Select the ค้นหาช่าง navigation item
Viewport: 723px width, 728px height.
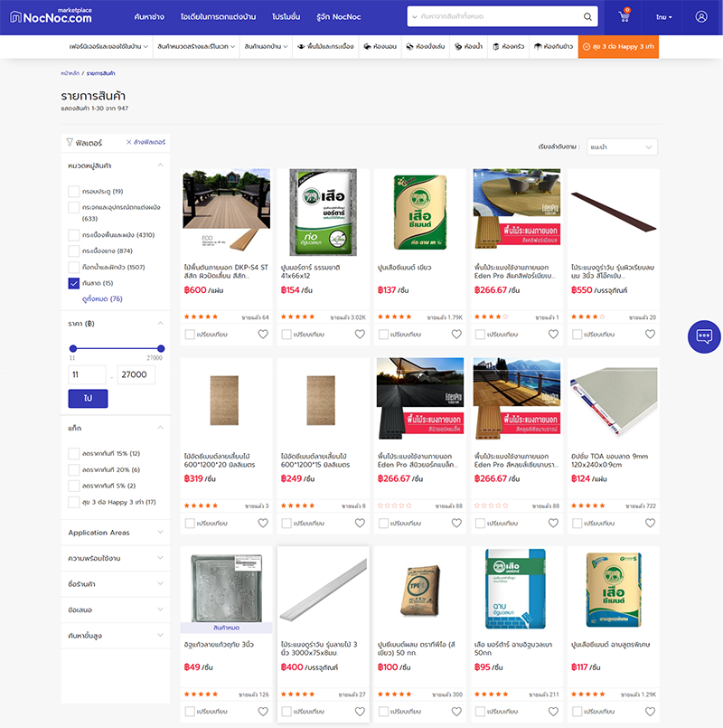149,17
